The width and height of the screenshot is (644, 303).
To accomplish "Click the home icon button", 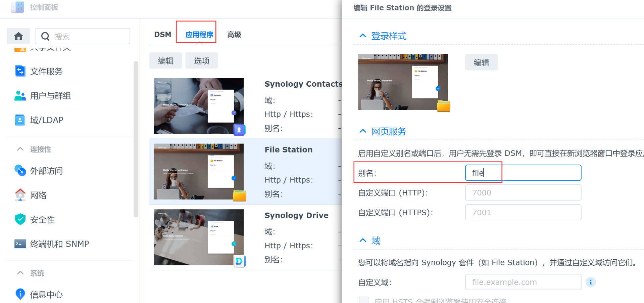I will coord(18,36).
